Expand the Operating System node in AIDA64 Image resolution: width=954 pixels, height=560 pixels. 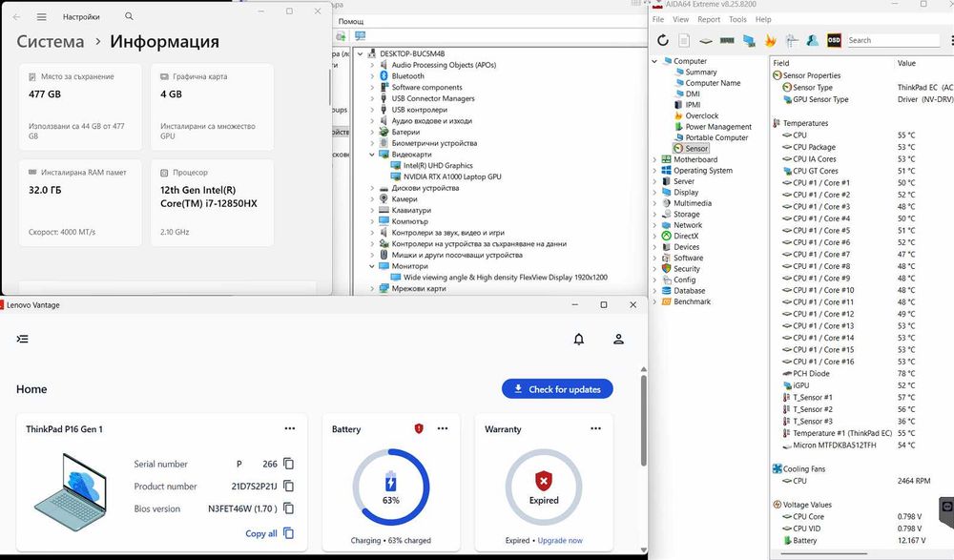[x=654, y=171]
